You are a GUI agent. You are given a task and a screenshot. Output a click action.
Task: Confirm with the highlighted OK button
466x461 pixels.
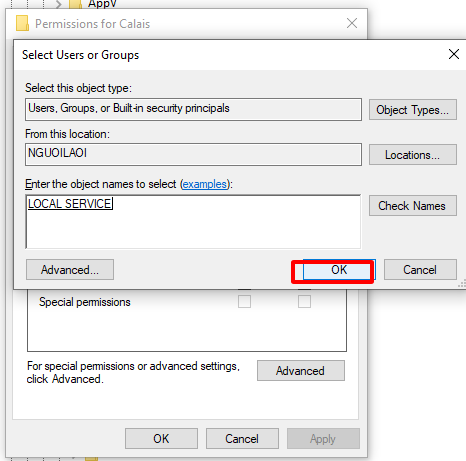click(339, 270)
